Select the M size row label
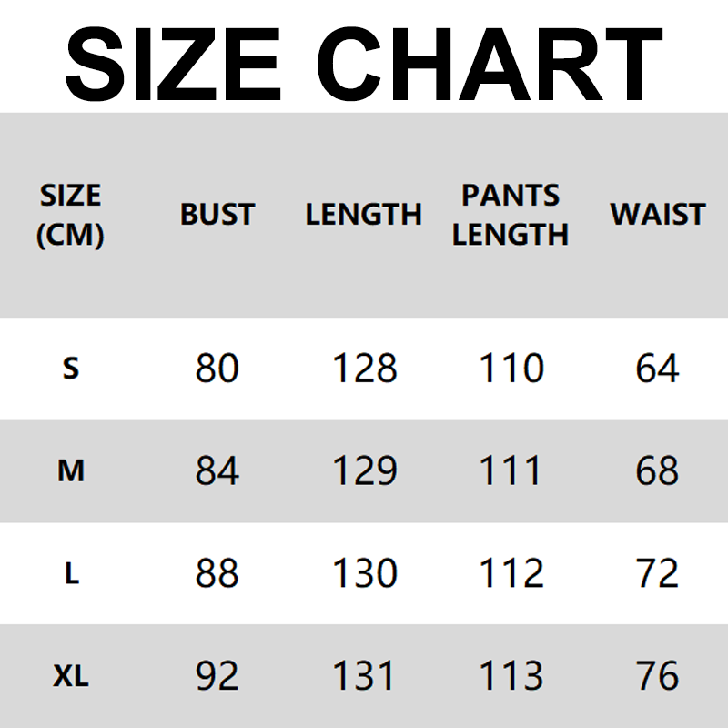728x728 pixels. (x=71, y=471)
